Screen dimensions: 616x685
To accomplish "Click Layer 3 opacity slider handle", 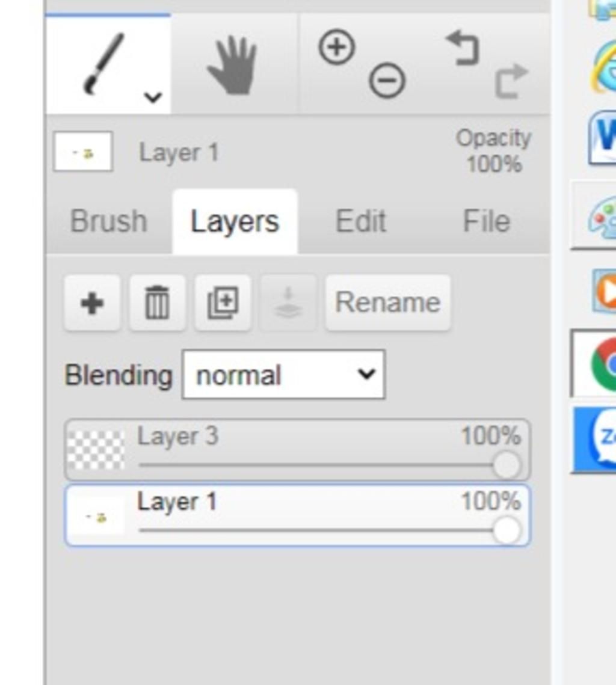I will (507, 465).
